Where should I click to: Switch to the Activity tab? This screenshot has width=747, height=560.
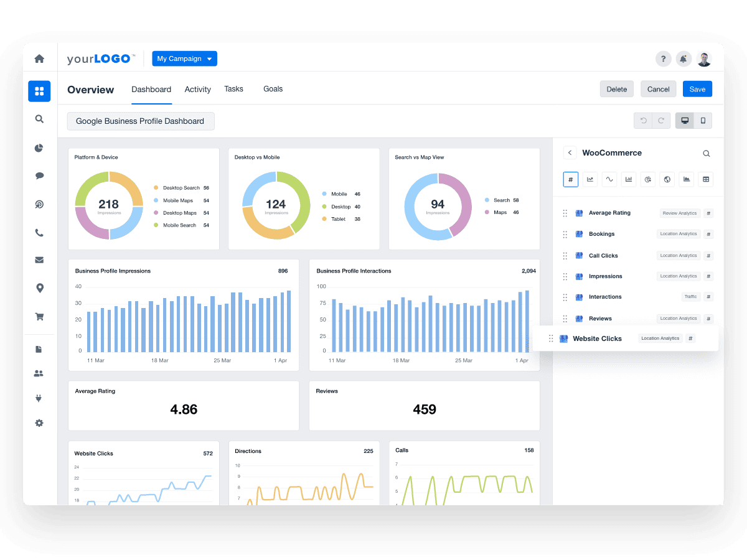[x=197, y=90]
